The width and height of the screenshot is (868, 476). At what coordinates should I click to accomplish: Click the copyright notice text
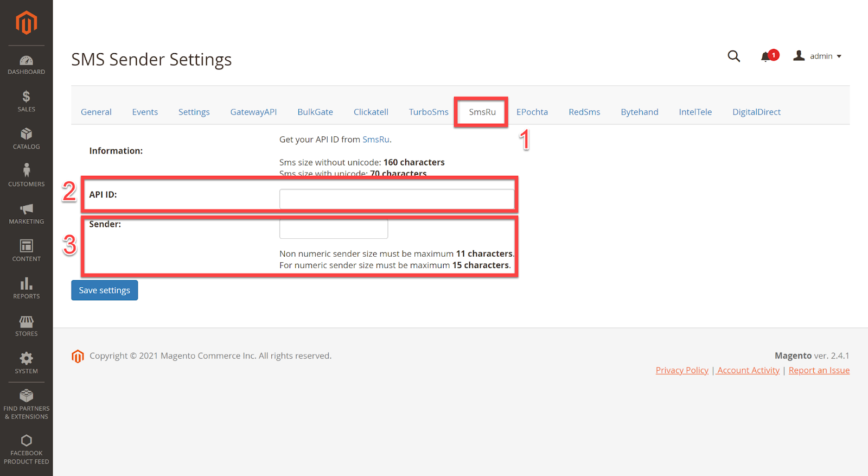tap(210, 356)
